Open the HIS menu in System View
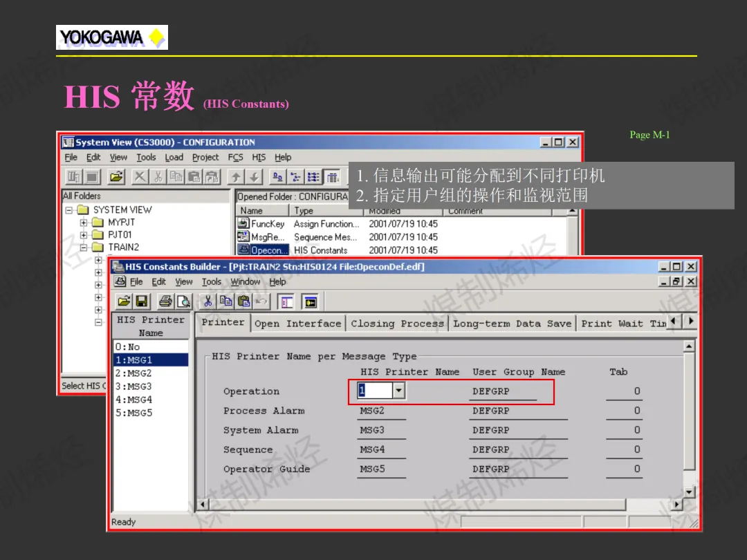Screen dimensions: 747x560 [x=259, y=157]
